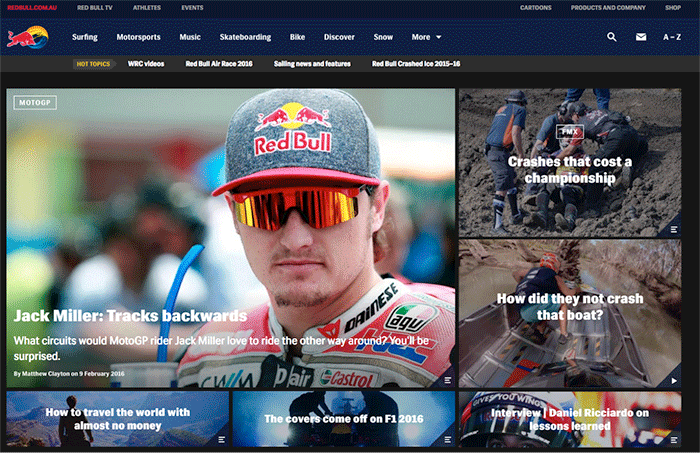
Task: Open the A–Z index link
Action: pos(672,37)
